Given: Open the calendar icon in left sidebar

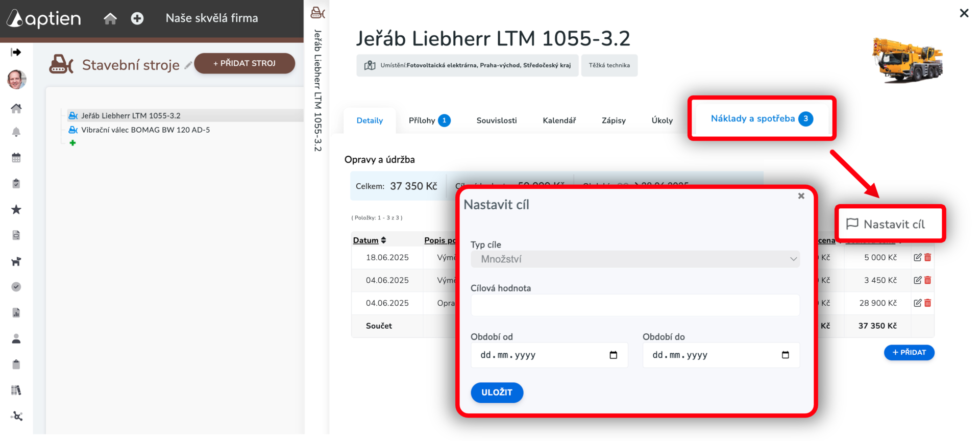Looking at the screenshot, I should [x=16, y=158].
